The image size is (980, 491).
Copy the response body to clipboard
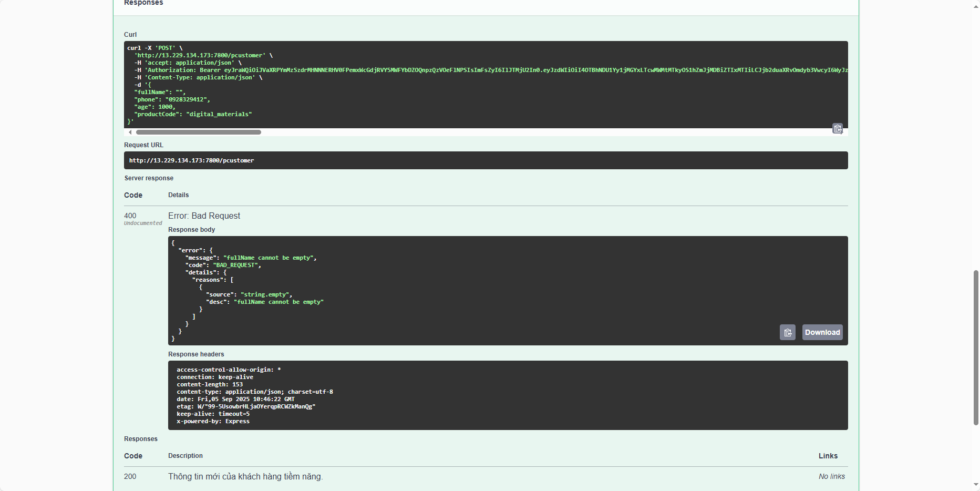tap(787, 332)
